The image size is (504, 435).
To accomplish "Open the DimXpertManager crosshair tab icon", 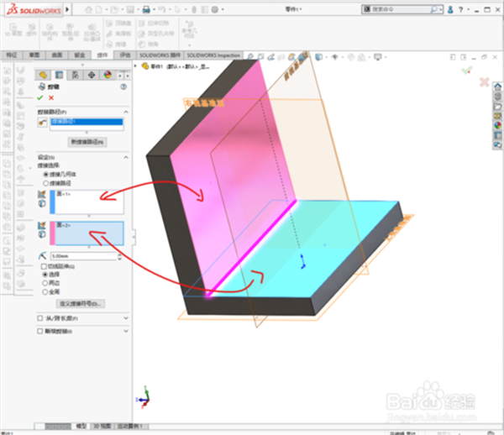I will coord(92,76).
